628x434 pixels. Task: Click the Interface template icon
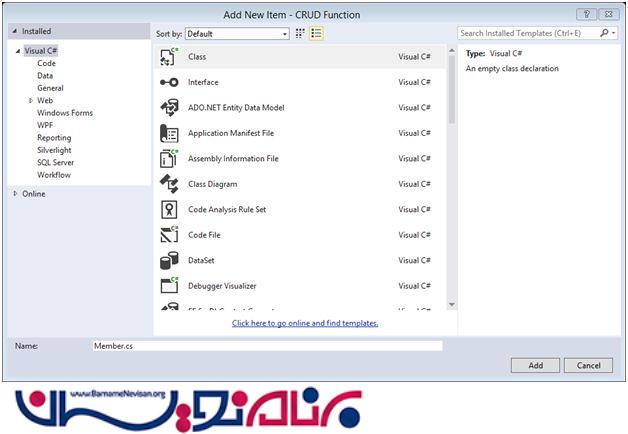pyautogui.click(x=169, y=83)
